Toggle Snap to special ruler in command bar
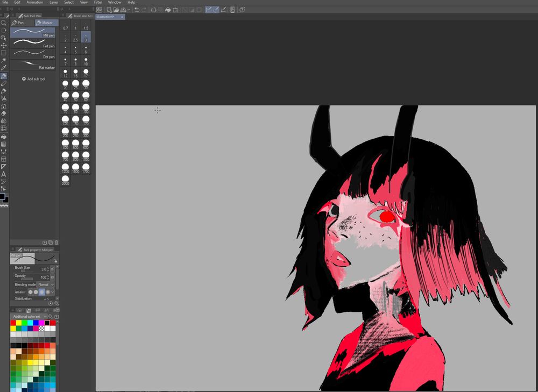The height and width of the screenshot is (392, 538). (x=216, y=10)
